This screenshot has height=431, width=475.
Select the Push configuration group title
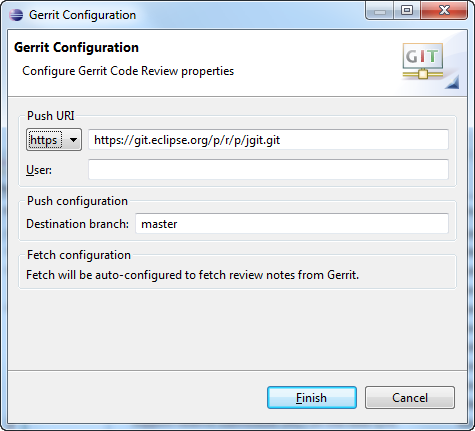77,201
